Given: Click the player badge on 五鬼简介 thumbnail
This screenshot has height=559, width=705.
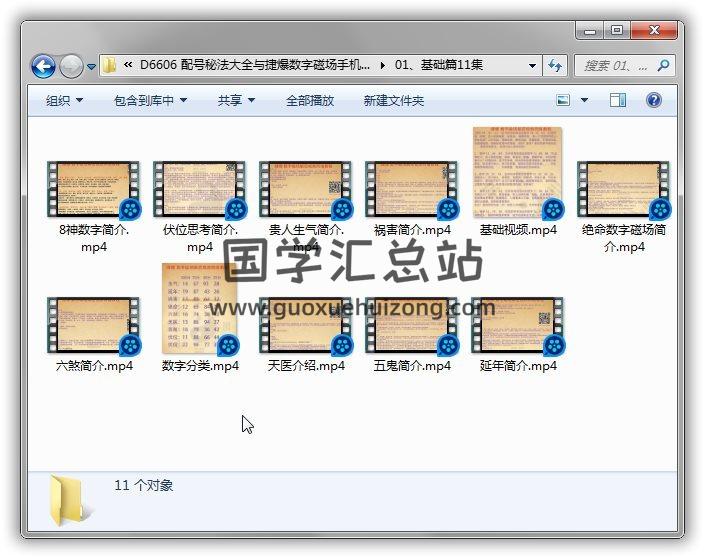Looking at the screenshot, I should point(448,345).
